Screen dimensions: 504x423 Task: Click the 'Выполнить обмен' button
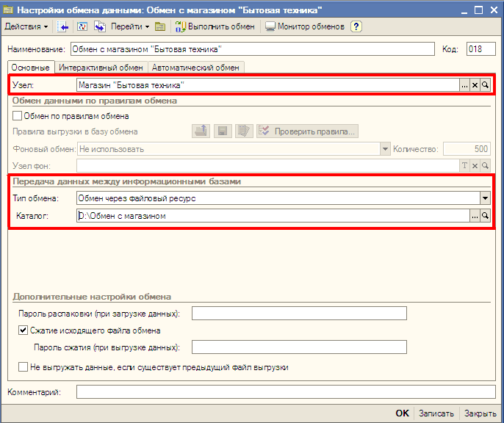click(215, 26)
